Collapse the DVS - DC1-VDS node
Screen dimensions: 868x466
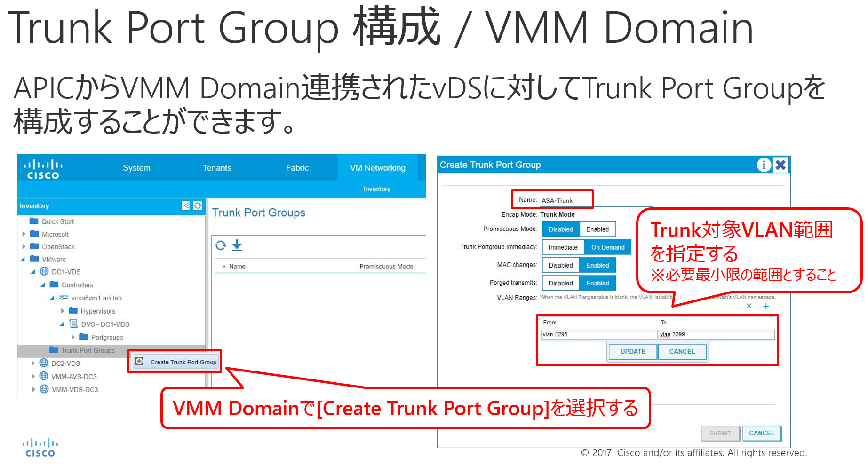[x=62, y=324]
